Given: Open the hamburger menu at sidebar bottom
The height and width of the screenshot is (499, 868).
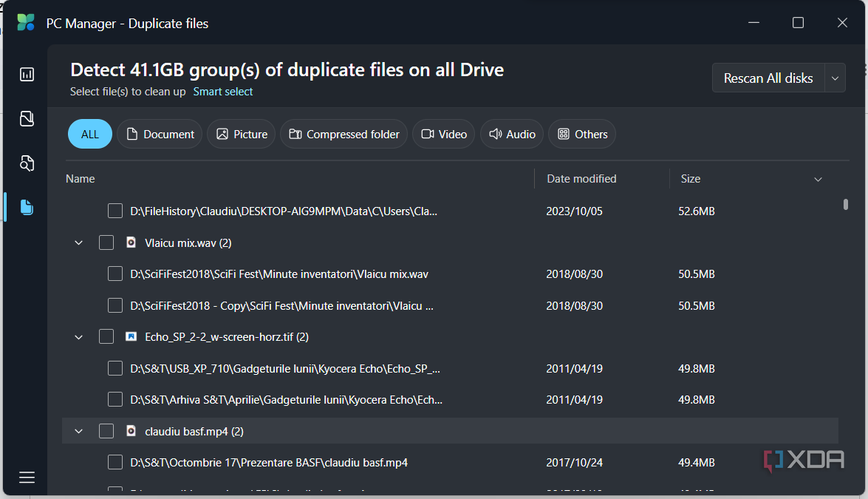Looking at the screenshot, I should click(x=27, y=478).
